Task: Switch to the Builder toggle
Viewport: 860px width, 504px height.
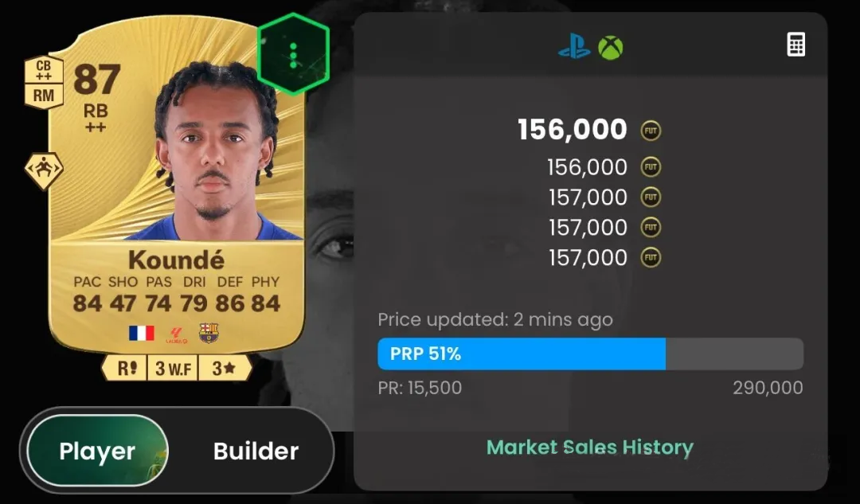Action: (256, 451)
